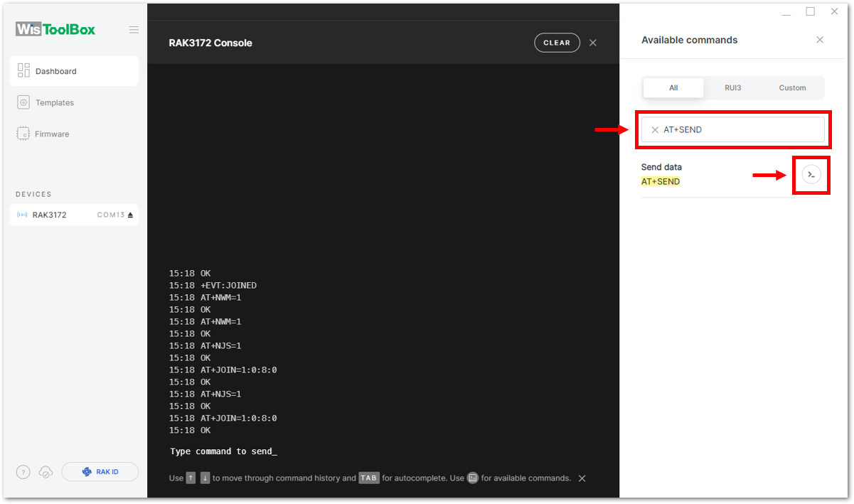This screenshot has height=504, width=854.
Task: Click the '+EVT:JOINED' console line
Action: tap(228, 286)
